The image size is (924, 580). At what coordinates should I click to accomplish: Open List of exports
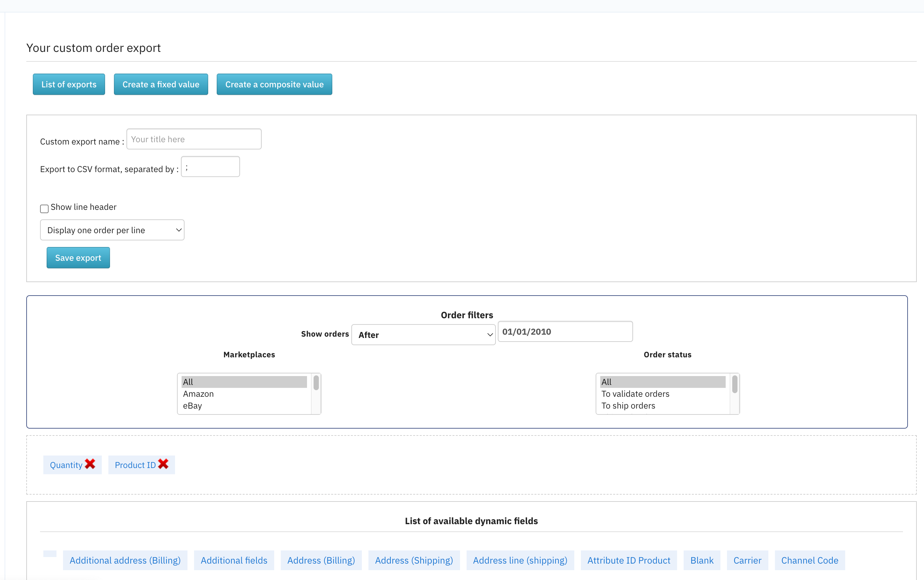click(x=69, y=84)
